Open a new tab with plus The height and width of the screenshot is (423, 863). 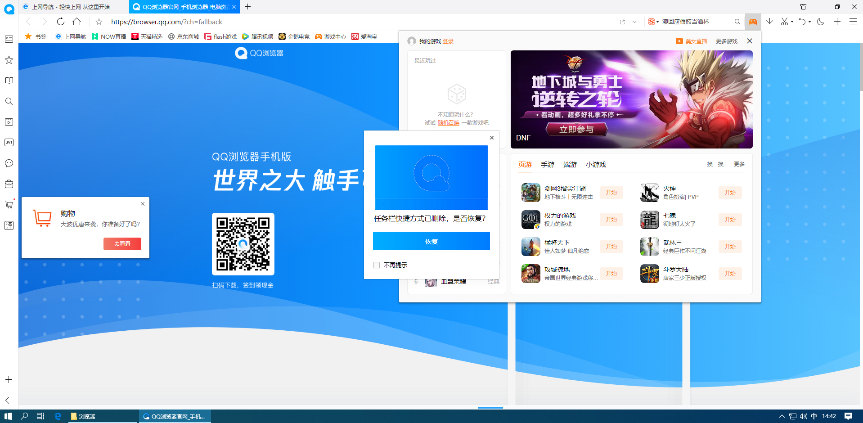[x=248, y=7]
